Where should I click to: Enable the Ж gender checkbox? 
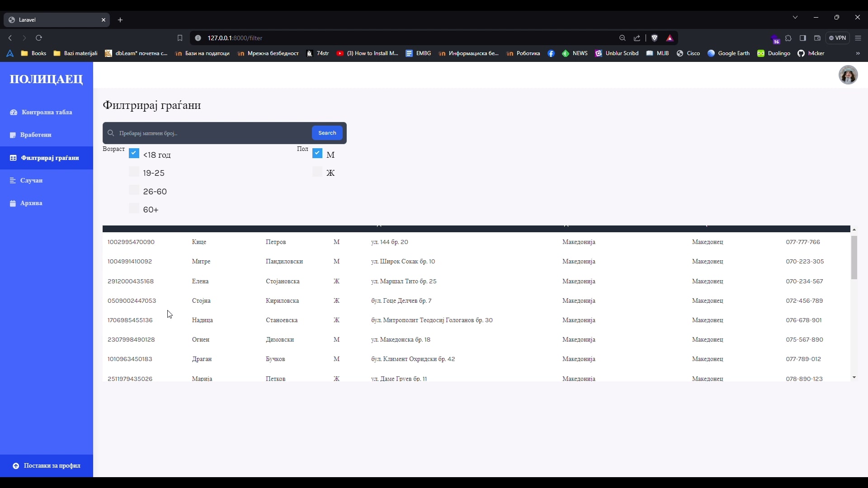coord(317,172)
